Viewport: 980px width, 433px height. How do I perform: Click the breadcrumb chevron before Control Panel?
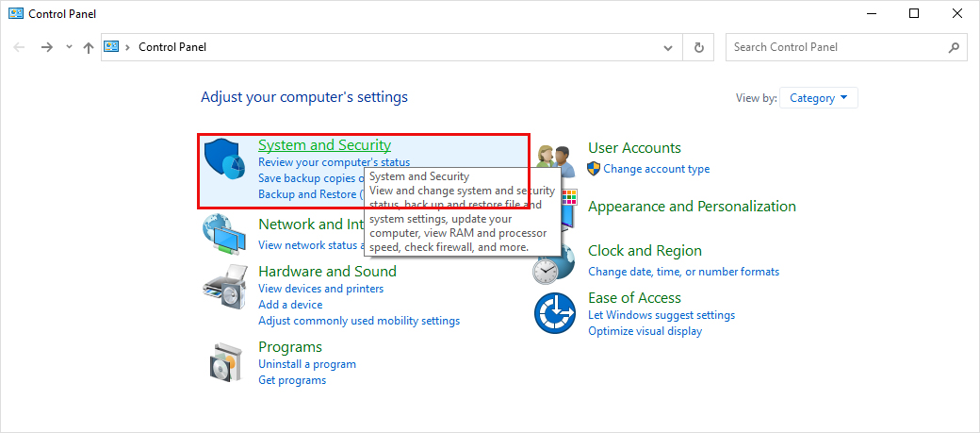[x=128, y=47]
